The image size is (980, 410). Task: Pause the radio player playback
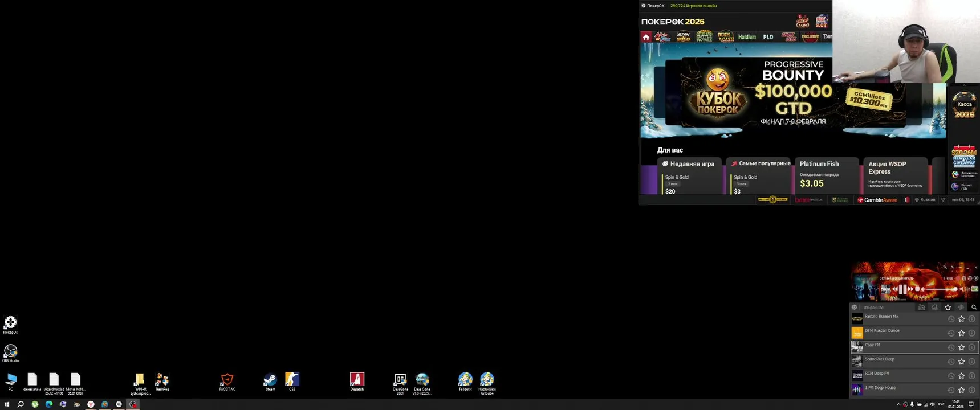coord(902,289)
